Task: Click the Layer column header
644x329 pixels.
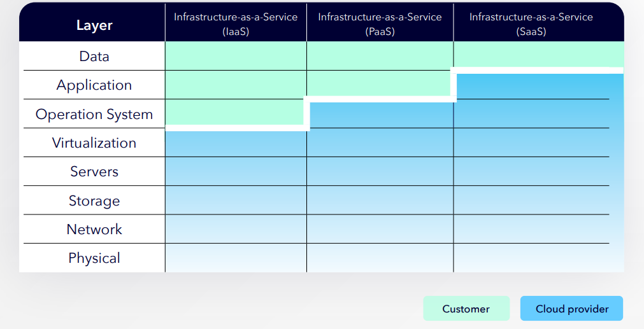Action: point(94,25)
